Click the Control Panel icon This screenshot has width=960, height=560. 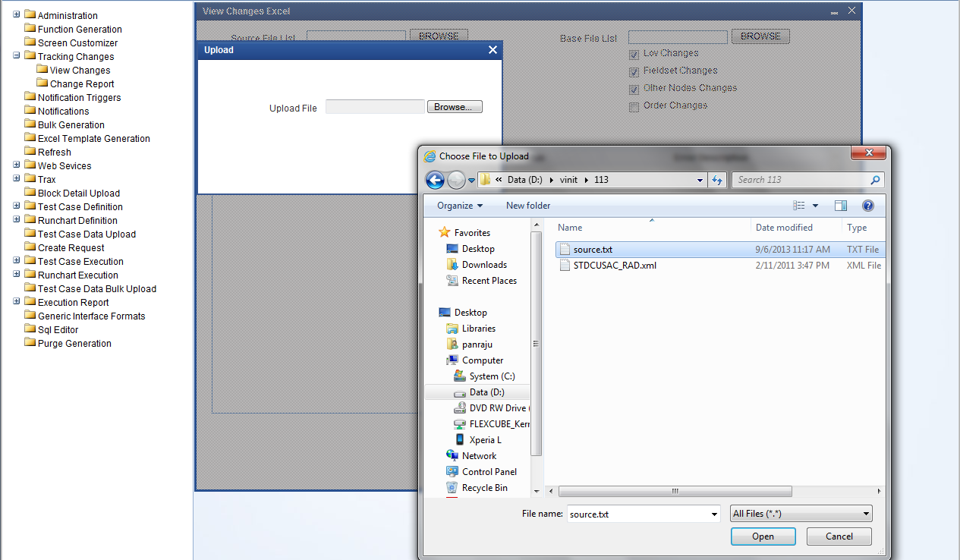tap(452, 471)
